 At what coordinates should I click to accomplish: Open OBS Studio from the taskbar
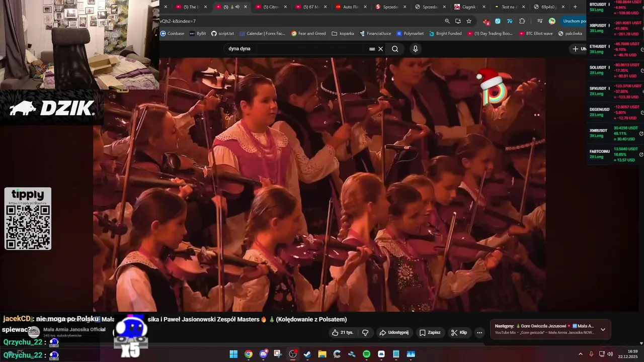coord(293,354)
